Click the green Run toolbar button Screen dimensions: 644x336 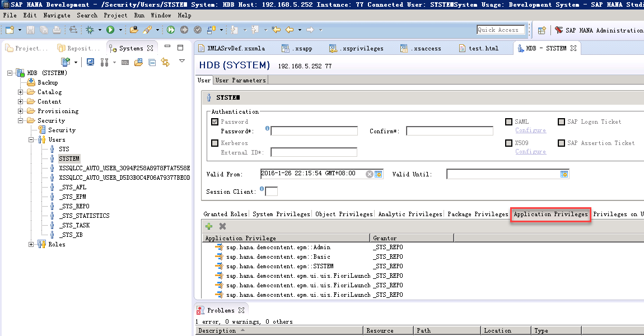pyautogui.click(x=110, y=30)
